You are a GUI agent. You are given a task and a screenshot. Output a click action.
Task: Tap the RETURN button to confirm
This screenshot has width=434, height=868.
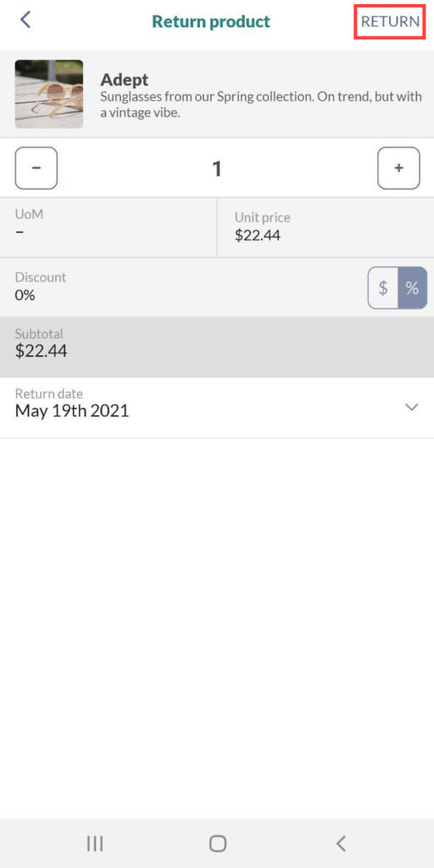(390, 21)
